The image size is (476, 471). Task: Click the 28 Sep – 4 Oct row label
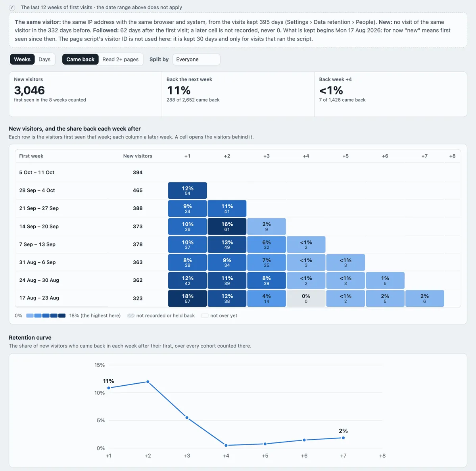(37, 190)
